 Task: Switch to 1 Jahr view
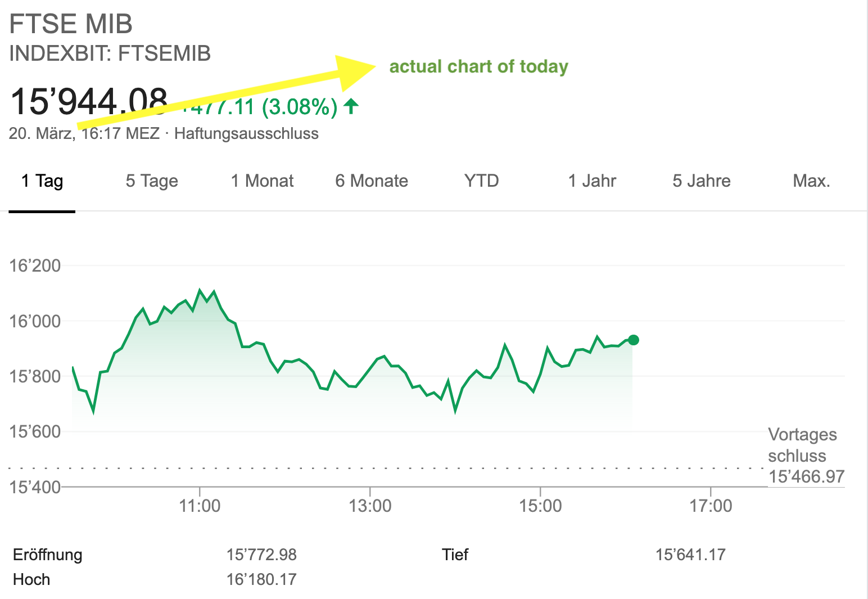tap(592, 181)
